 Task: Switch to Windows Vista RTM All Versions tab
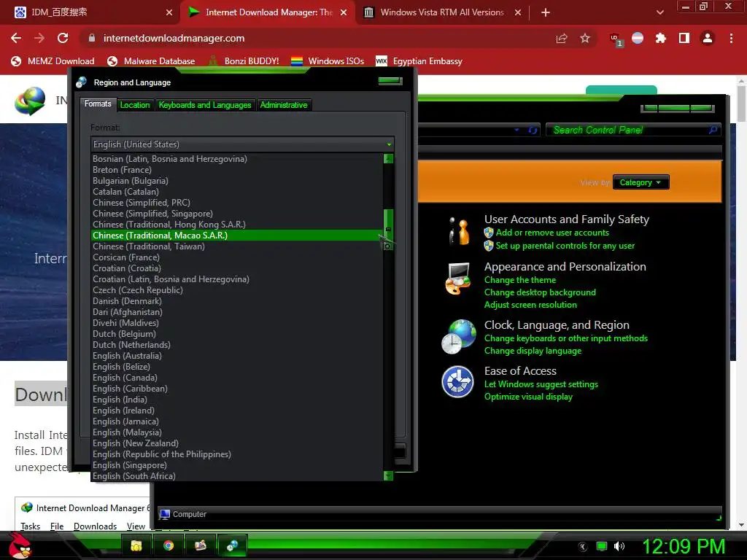point(443,12)
